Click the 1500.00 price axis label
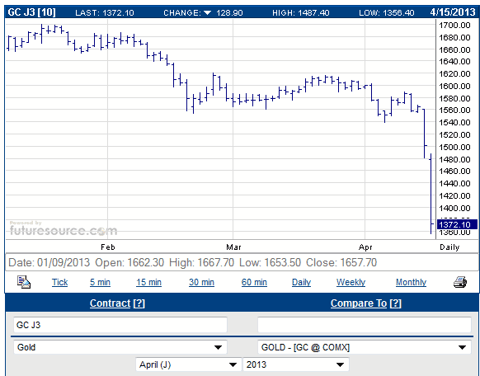 [455, 147]
